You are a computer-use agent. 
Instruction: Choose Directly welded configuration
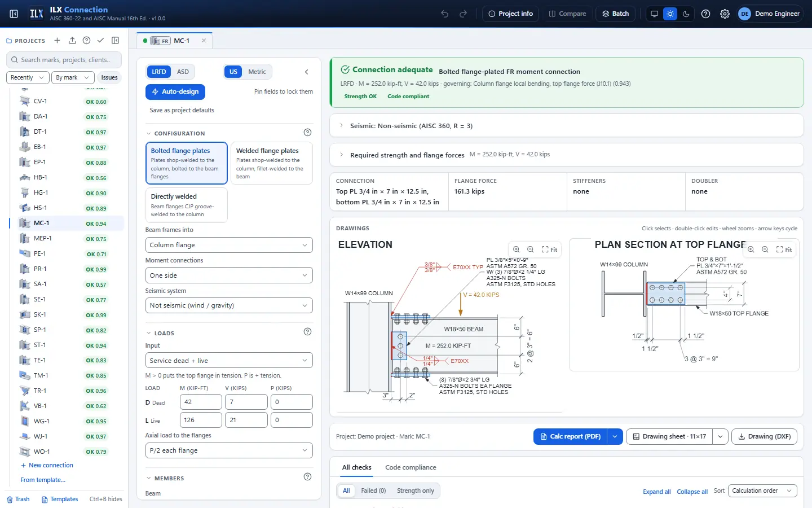tap(187, 205)
